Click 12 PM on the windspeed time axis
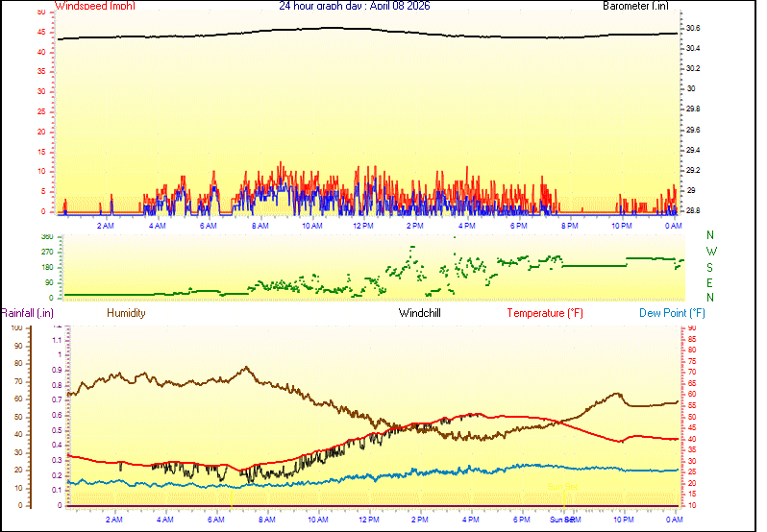This screenshot has height=532, width=767. pyautogui.click(x=363, y=226)
